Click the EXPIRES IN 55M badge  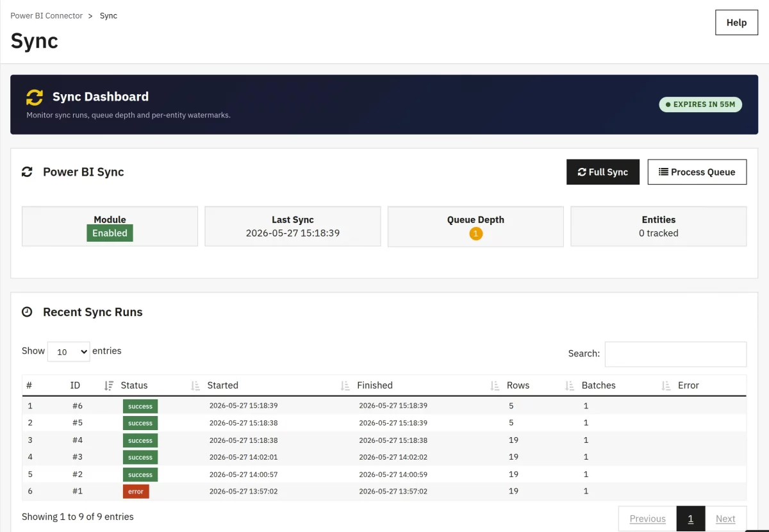click(700, 104)
